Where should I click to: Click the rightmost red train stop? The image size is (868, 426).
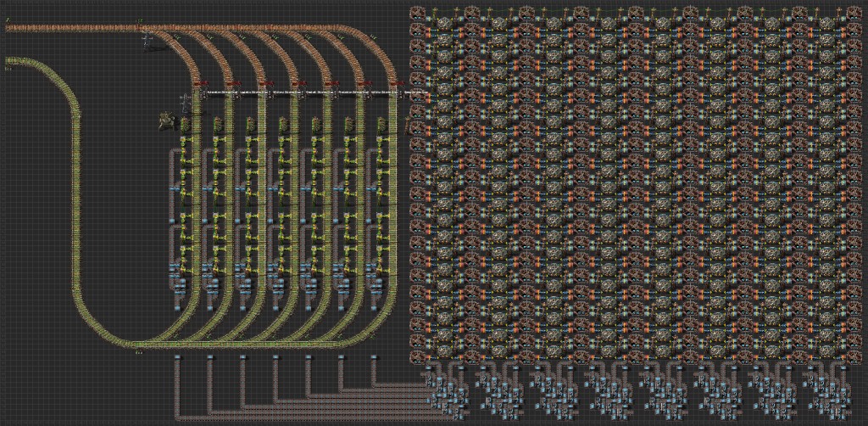(x=397, y=82)
